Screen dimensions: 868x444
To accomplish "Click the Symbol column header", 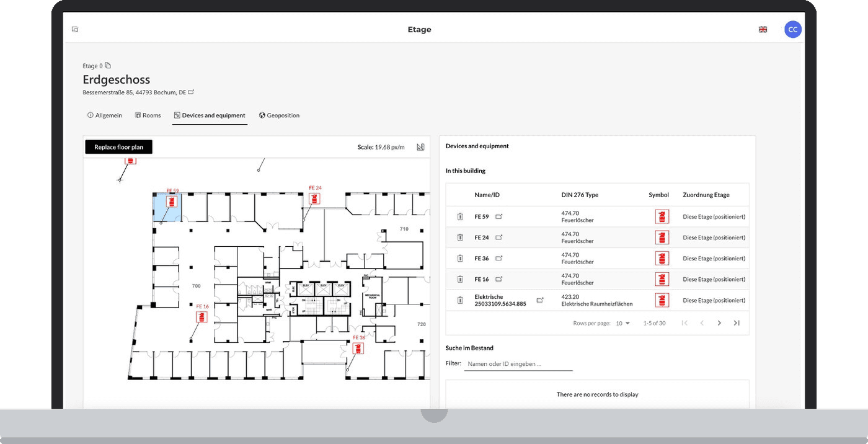I will [658, 195].
